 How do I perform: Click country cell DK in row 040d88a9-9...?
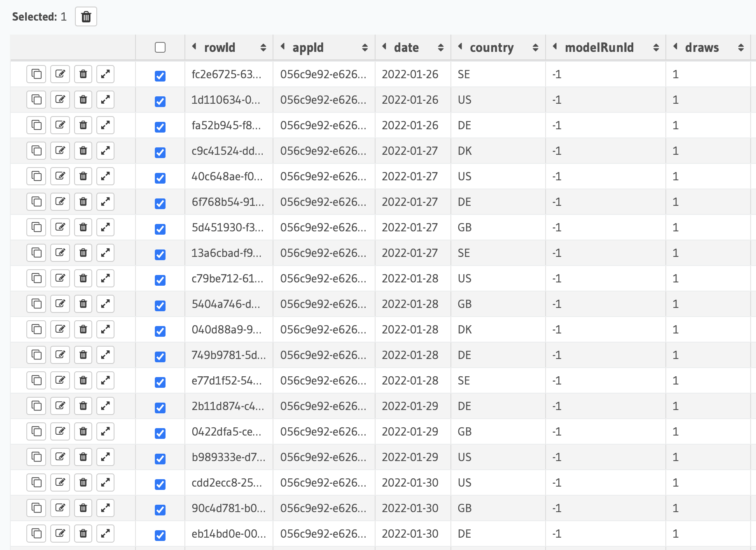(x=498, y=329)
